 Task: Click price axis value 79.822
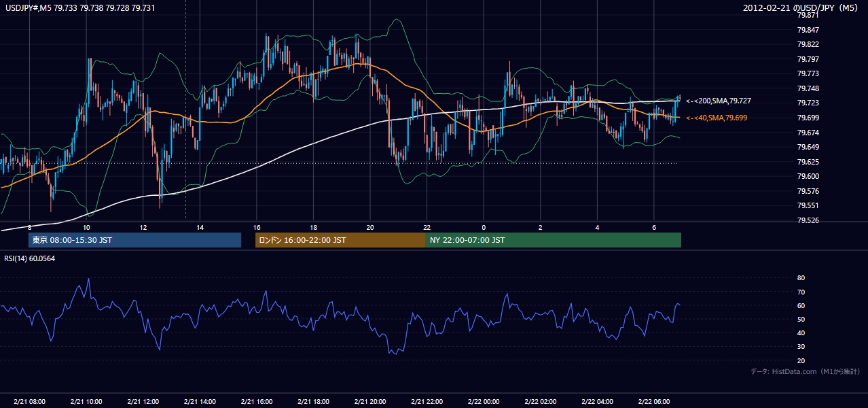tap(808, 44)
